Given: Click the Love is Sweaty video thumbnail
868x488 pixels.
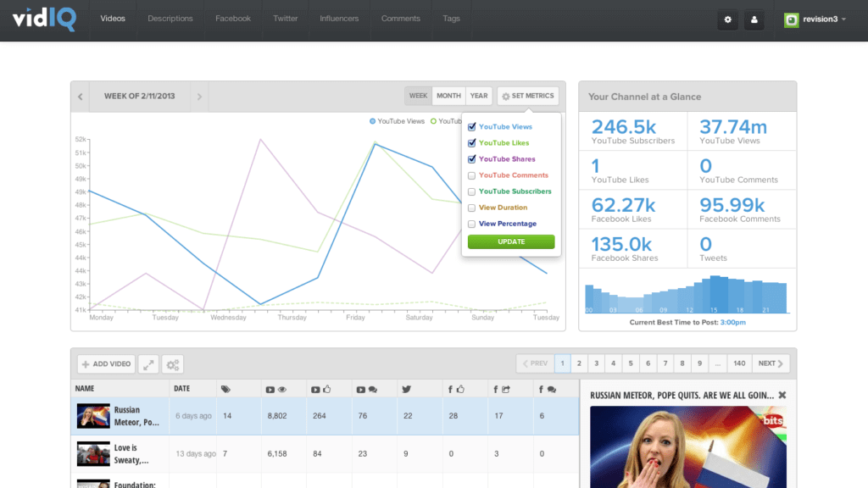Looking at the screenshot, I should click(93, 454).
